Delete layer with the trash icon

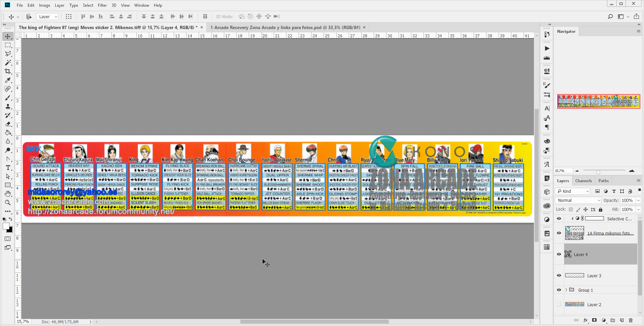coord(631,320)
